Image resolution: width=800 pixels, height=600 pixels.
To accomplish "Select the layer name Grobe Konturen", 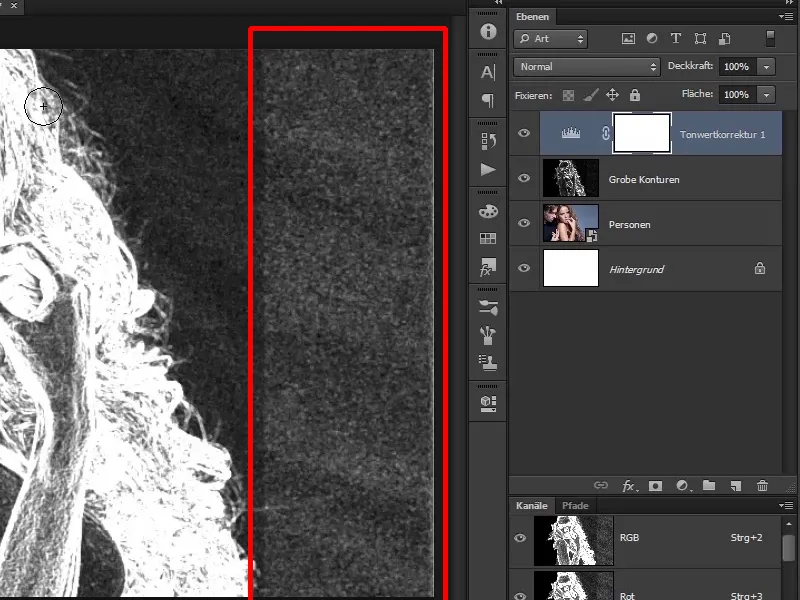I will coord(644,180).
